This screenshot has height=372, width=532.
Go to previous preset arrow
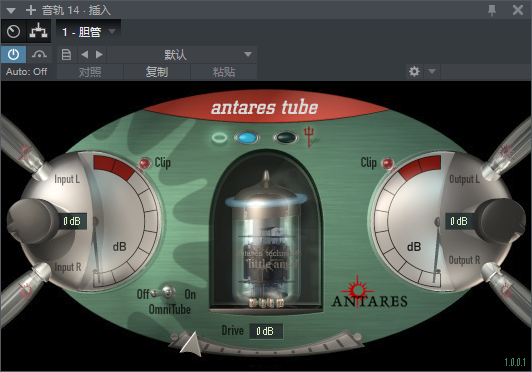tap(84, 54)
